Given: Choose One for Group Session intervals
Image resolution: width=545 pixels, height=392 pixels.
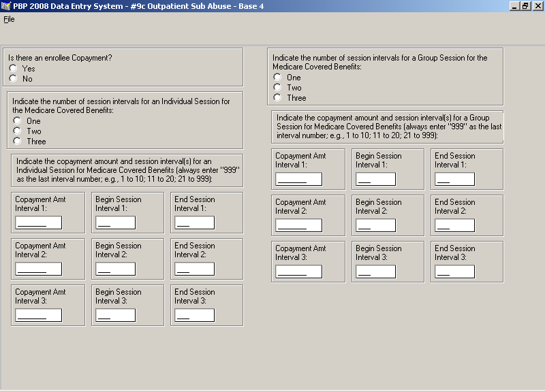Looking at the screenshot, I should [277, 77].
